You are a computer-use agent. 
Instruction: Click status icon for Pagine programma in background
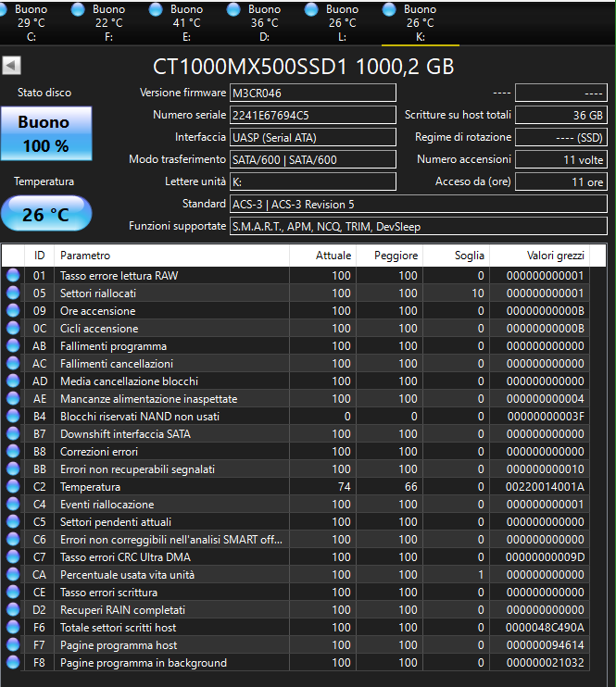[13, 663]
